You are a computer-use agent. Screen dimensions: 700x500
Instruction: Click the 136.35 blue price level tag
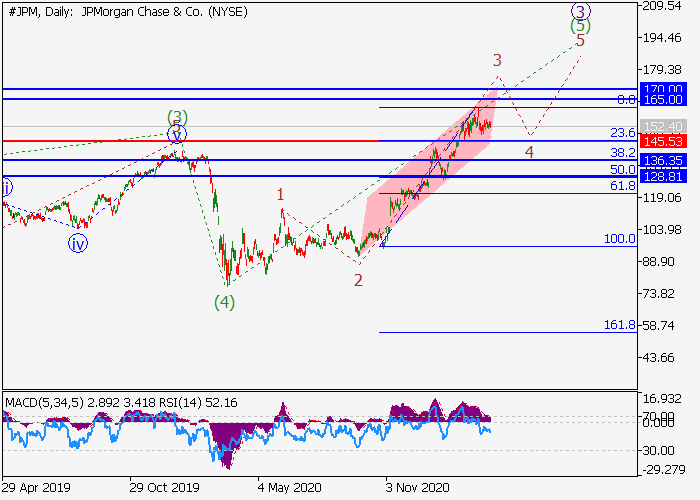coord(663,160)
